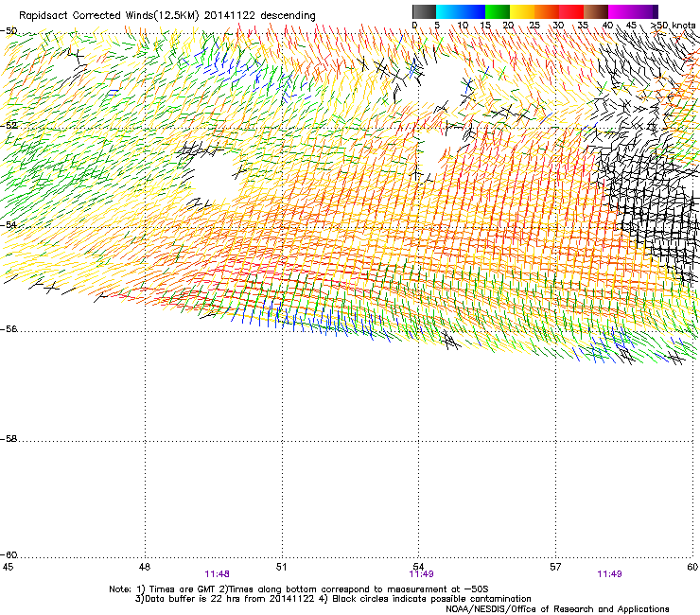
Task: Click the '-54' latitude axis label
Action: (9, 224)
